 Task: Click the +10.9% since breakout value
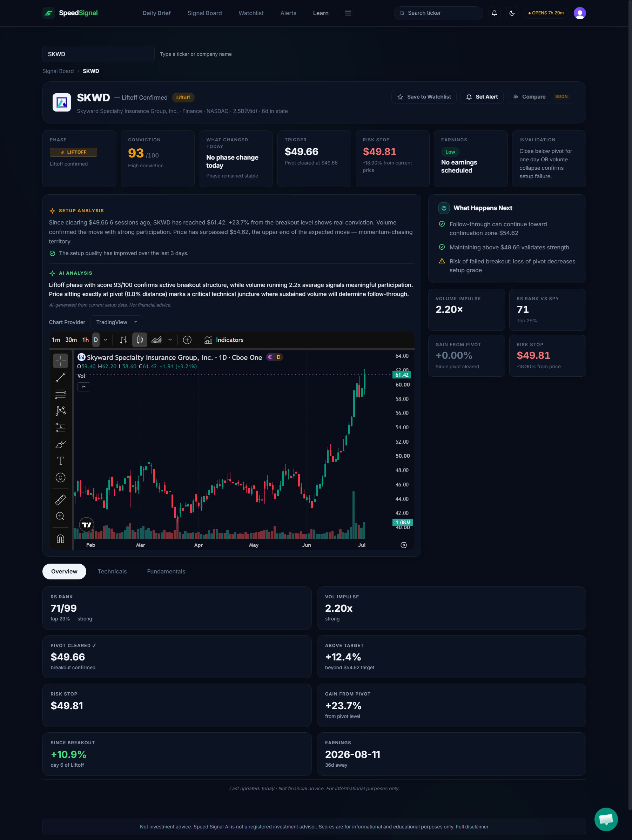[68, 755]
